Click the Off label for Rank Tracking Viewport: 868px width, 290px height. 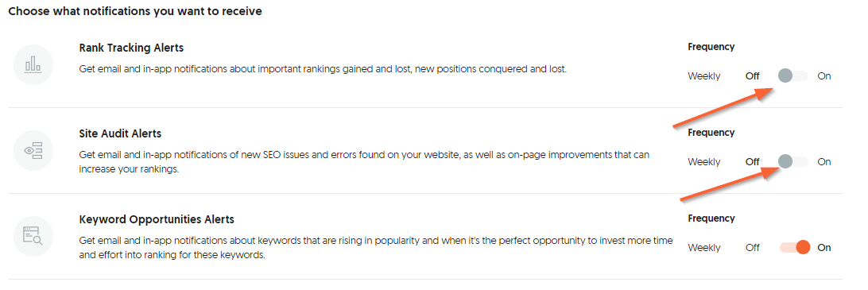tap(752, 76)
